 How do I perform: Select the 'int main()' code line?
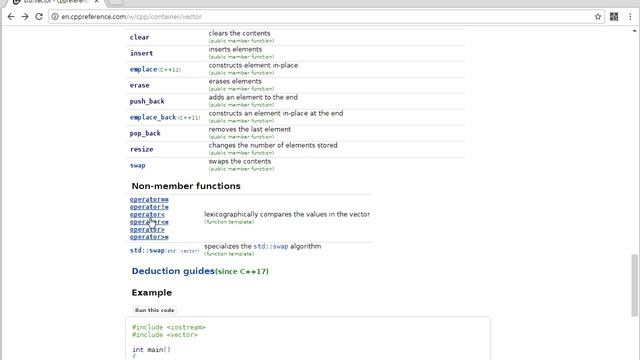[x=151, y=350]
